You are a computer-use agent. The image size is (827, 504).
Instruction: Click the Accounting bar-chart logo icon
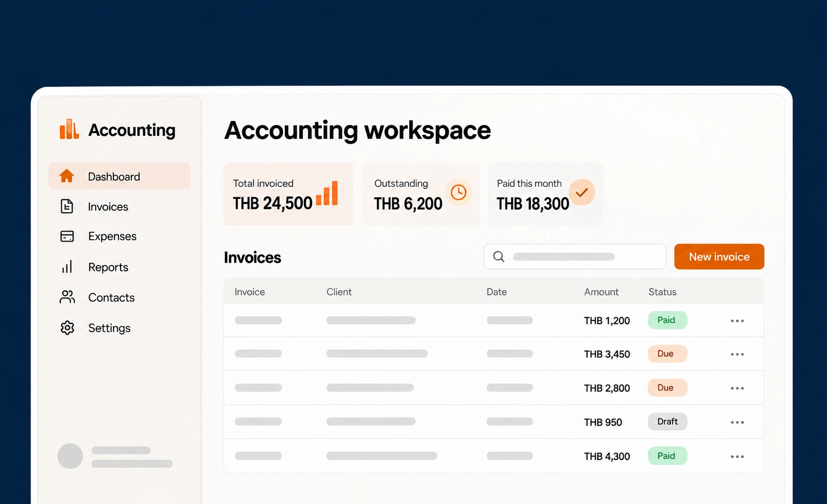69,129
